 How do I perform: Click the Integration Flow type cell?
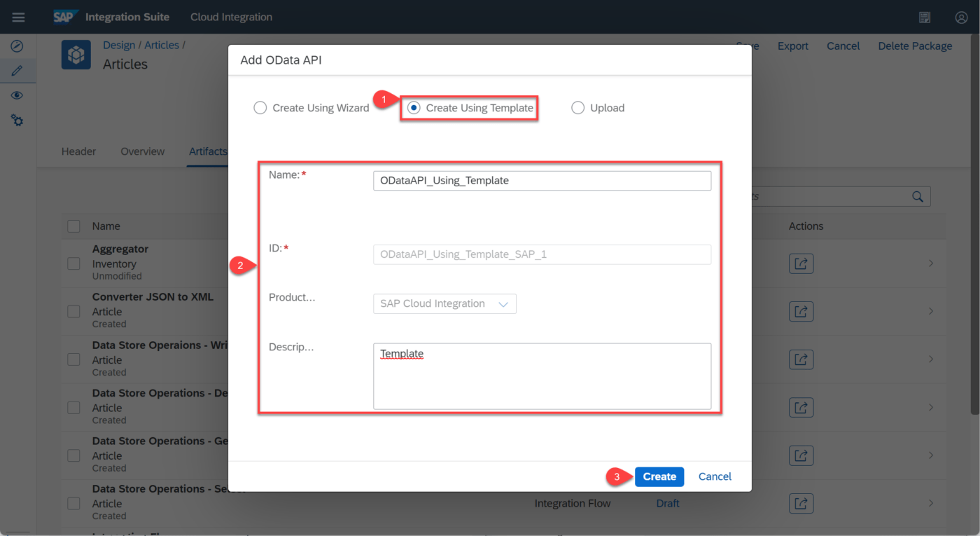click(573, 503)
